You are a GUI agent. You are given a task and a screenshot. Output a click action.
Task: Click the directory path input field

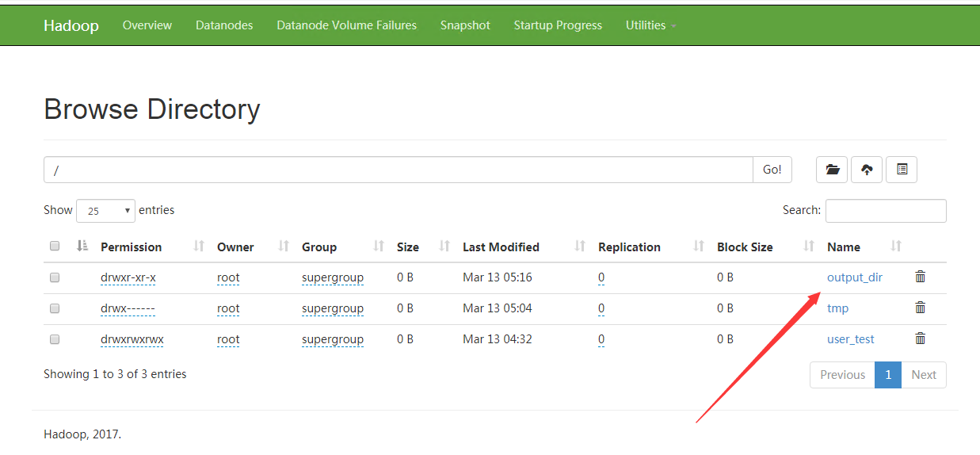coord(398,170)
